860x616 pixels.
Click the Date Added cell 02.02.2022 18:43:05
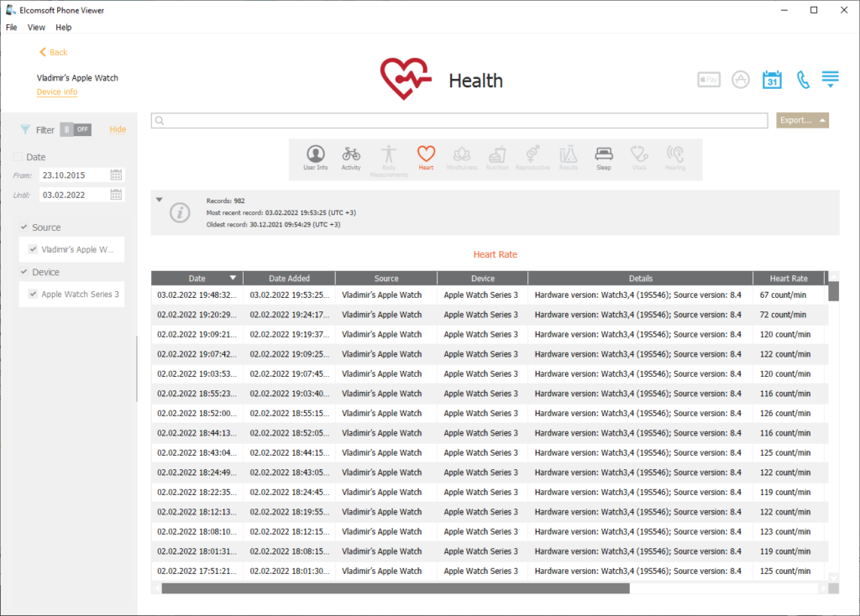pos(289,472)
